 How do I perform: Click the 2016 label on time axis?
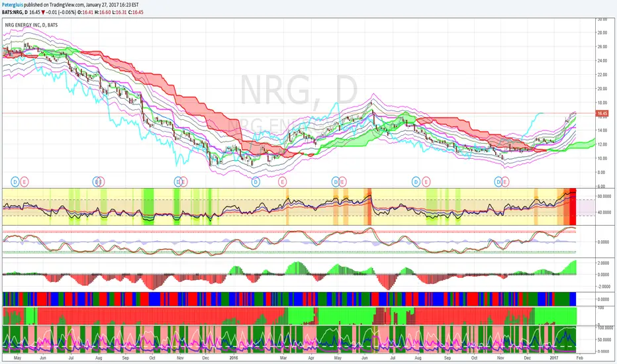[x=234, y=358]
